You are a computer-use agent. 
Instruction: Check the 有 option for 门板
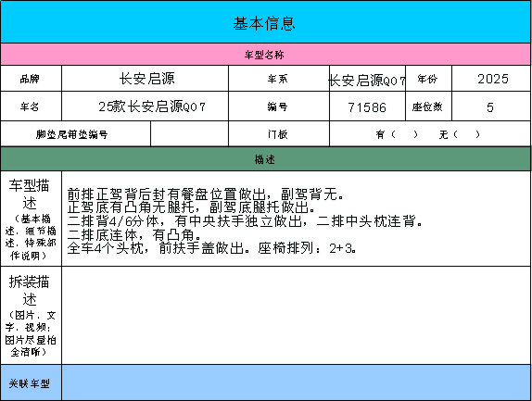point(397,134)
